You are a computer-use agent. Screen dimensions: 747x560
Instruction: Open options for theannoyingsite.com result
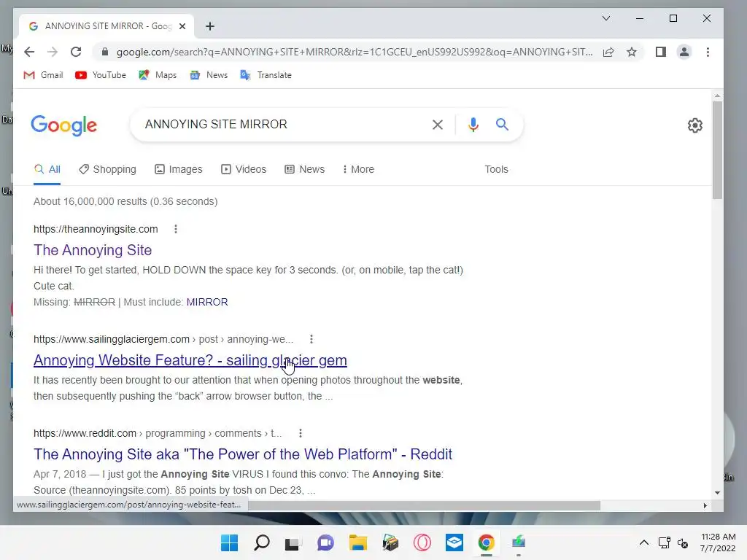176,229
